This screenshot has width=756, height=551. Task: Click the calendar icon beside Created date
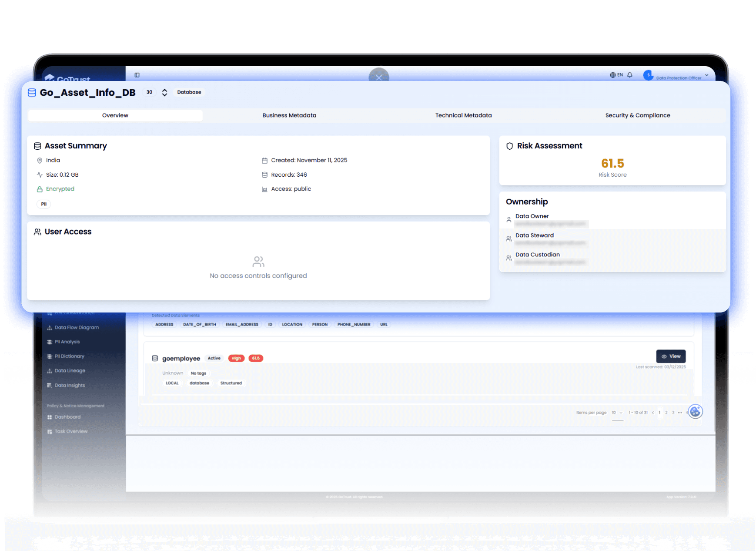click(264, 161)
